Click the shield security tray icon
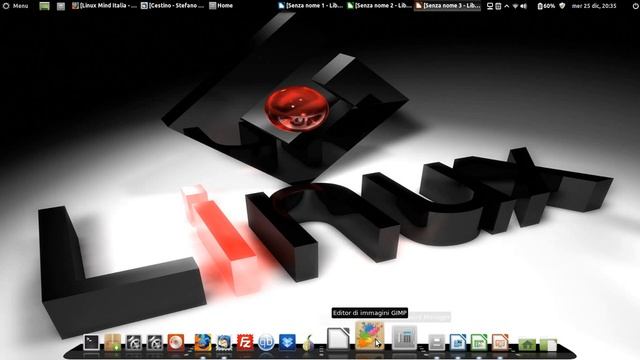This screenshot has height=360, width=640. point(562,6)
